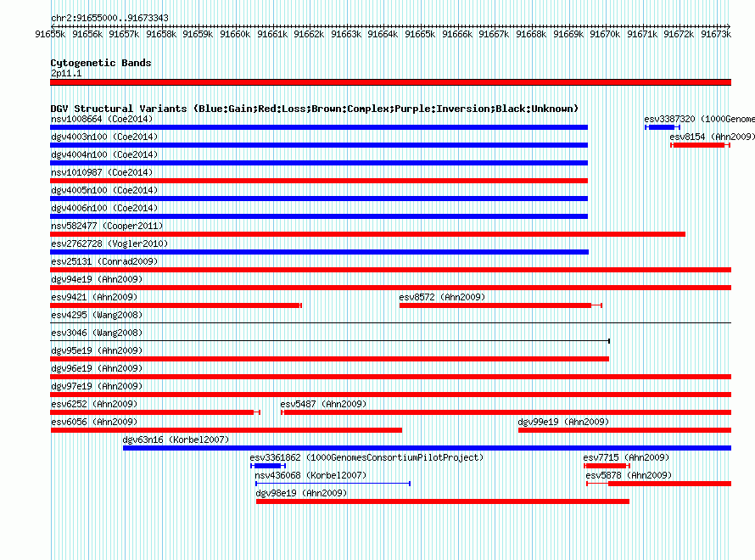Select the chr2:91655000..91673343 region label
Image resolution: width=755 pixels, height=560 pixels.
109,18
